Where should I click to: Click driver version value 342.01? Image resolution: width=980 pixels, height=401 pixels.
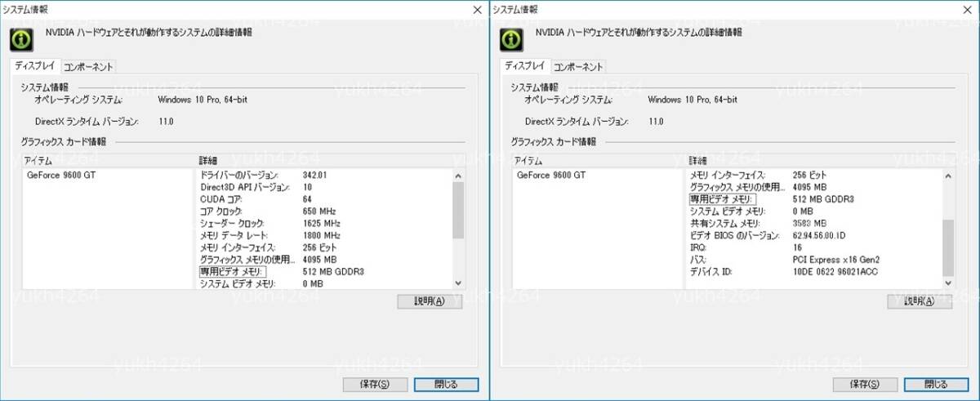(x=314, y=175)
